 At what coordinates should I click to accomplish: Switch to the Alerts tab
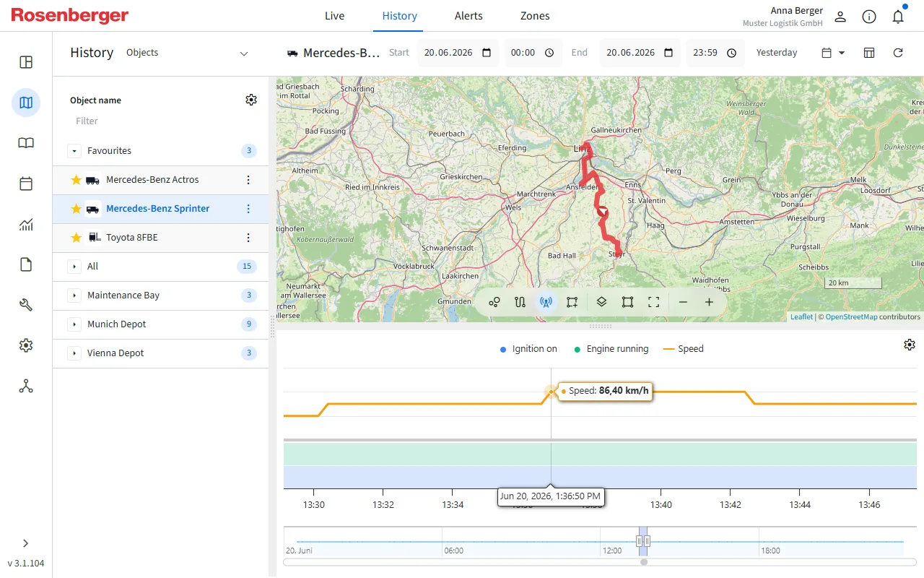click(x=468, y=16)
